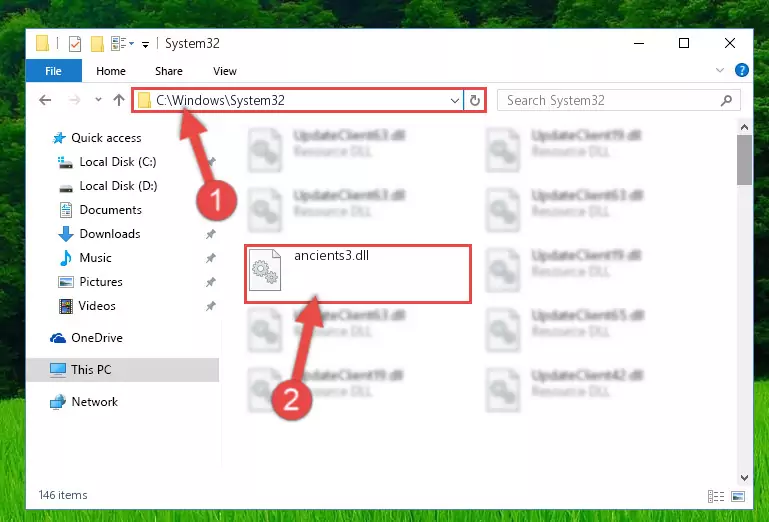Click the Music note icon
Screen dimensions: 769x522
pos(66,258)
